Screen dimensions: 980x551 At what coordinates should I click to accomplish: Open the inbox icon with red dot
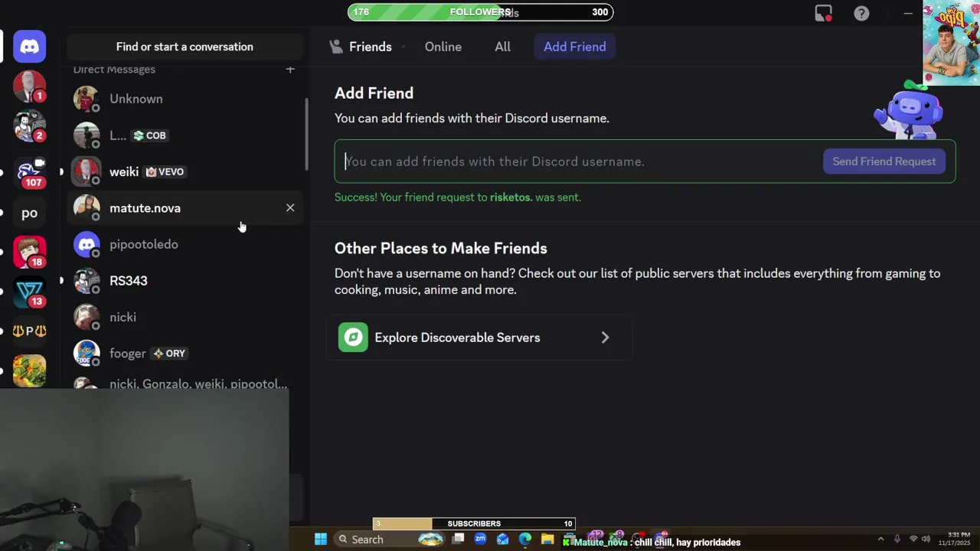823,13
